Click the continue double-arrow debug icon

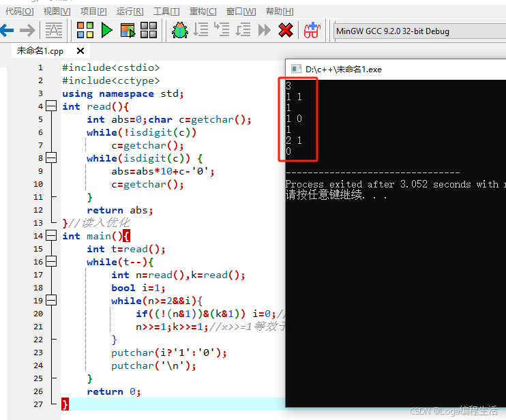(x=265, y=30)
